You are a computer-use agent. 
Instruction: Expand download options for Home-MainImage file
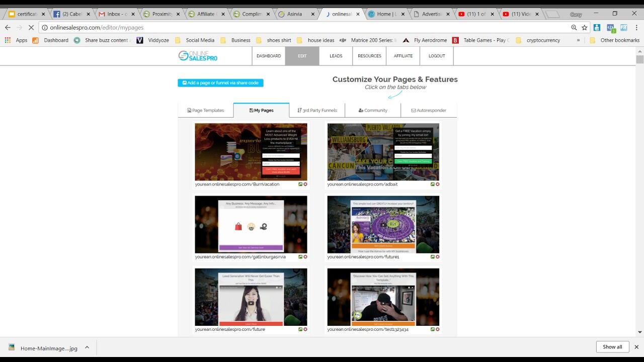click(87, 347)
